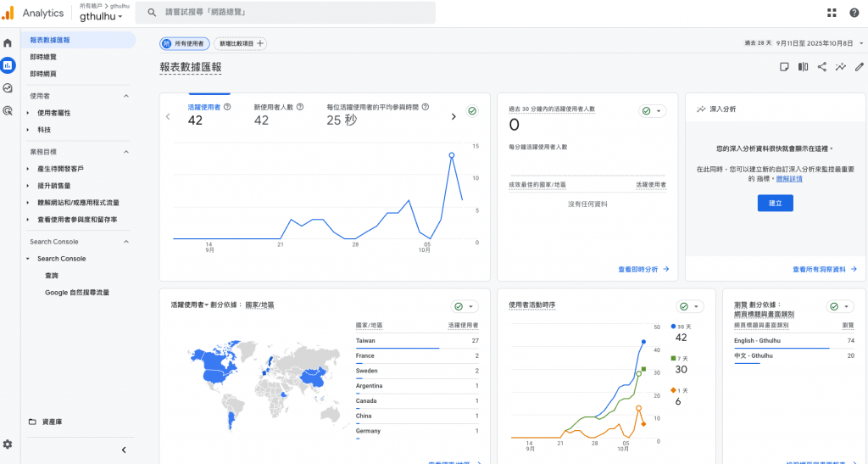Screen dimensions: 868x464
Task: Expand the 科技 tree item
Action: click(28, 130)
